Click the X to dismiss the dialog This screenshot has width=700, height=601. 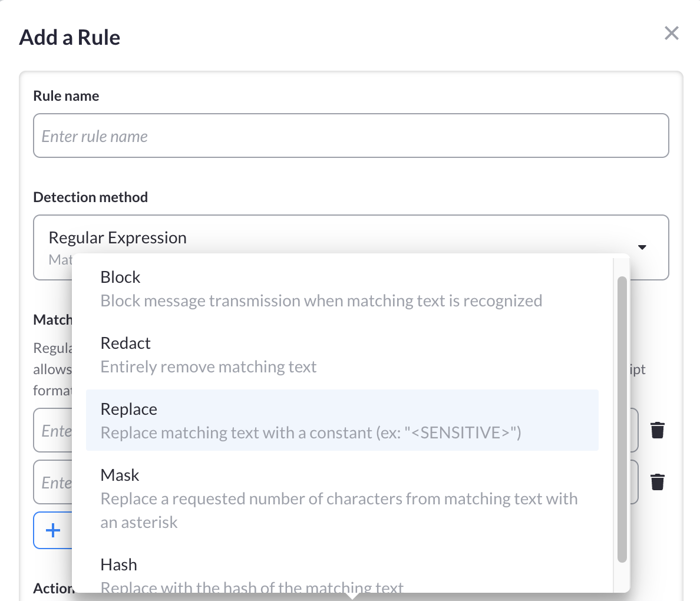[671, 34]
